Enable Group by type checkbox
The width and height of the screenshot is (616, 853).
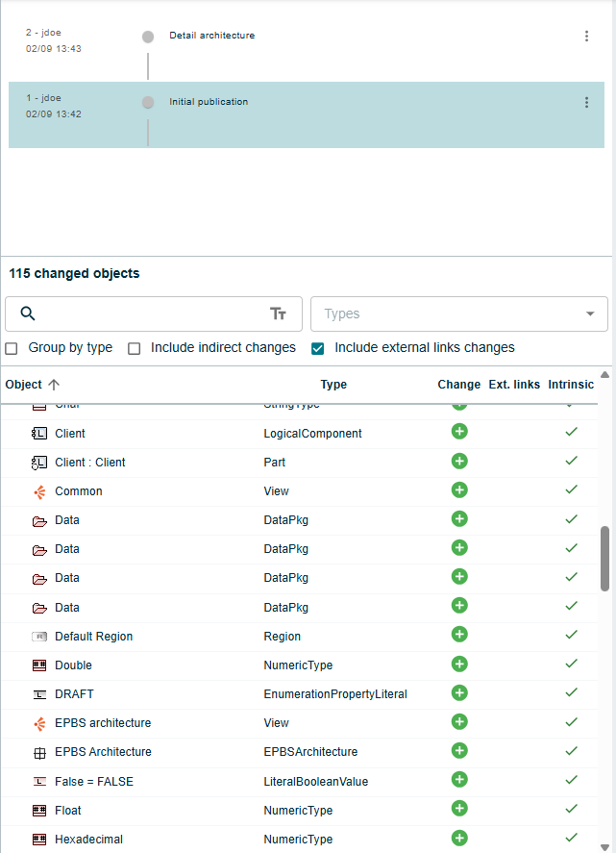[x=12, y=349]
